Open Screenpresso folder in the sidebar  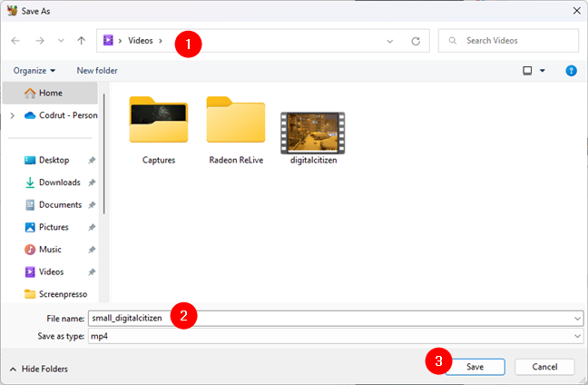55,294
